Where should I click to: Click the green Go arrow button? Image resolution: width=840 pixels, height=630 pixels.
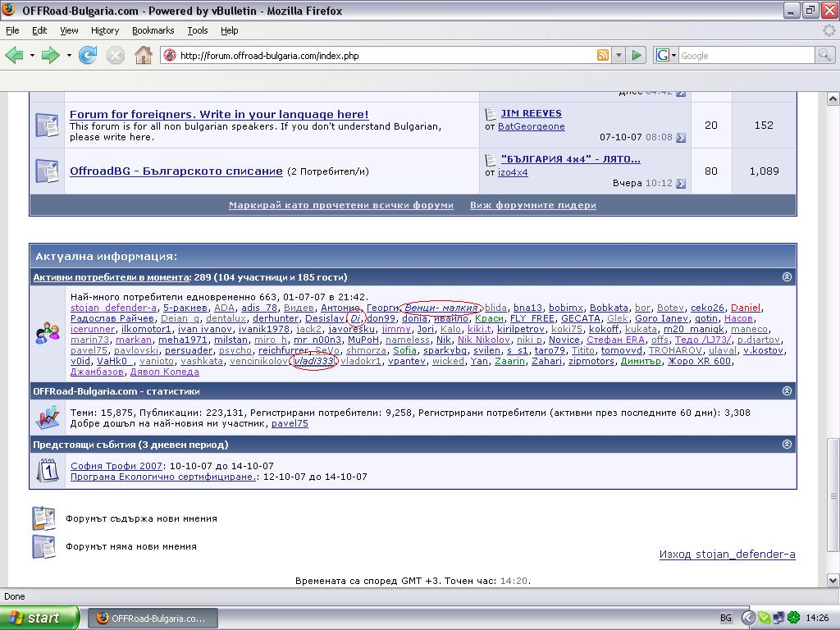(x=637, y=55)
